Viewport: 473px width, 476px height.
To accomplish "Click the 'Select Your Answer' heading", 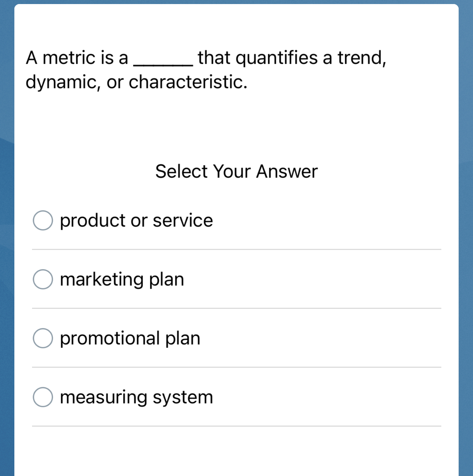I will tap(236, 171).
